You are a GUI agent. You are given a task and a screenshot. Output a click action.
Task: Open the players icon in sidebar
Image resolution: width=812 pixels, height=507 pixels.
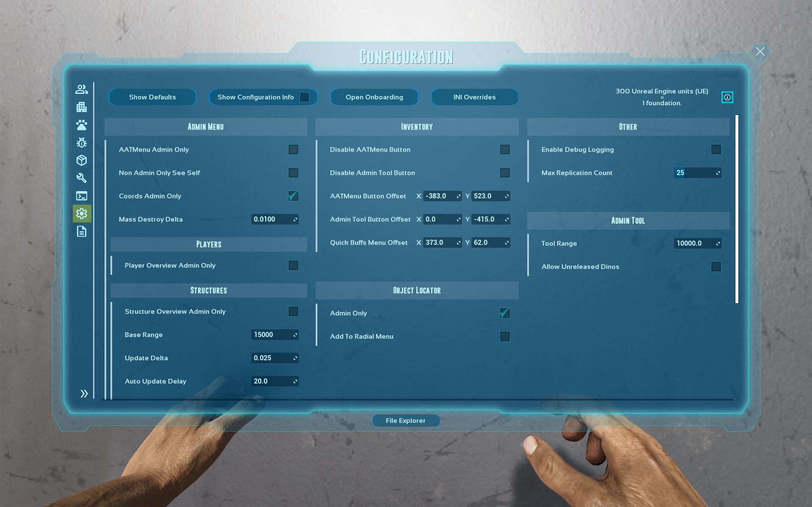pos(82,89)
